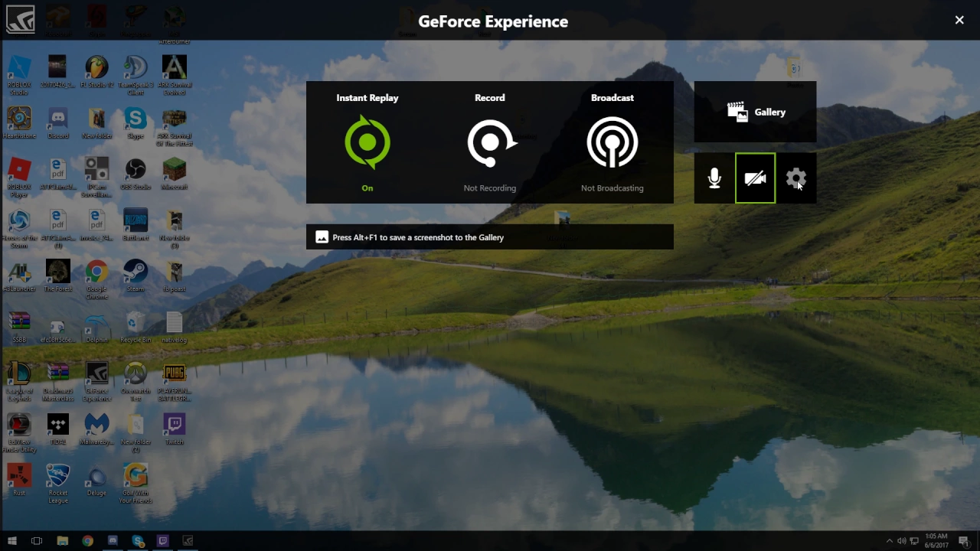The image size is (980, 551).
Task: Select ROBLOX Player desktop icon
Action: point(19,177)
